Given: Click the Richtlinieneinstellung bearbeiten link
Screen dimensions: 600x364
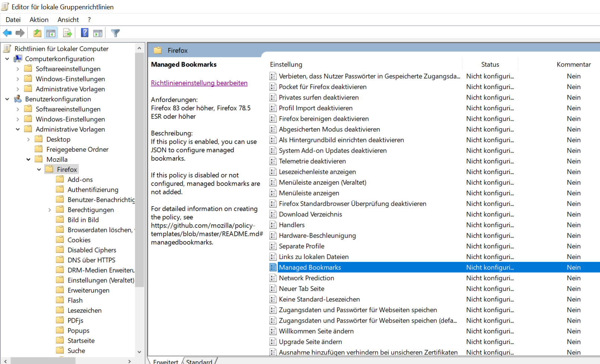Looking at the screenshot, I should click(199, 83).
